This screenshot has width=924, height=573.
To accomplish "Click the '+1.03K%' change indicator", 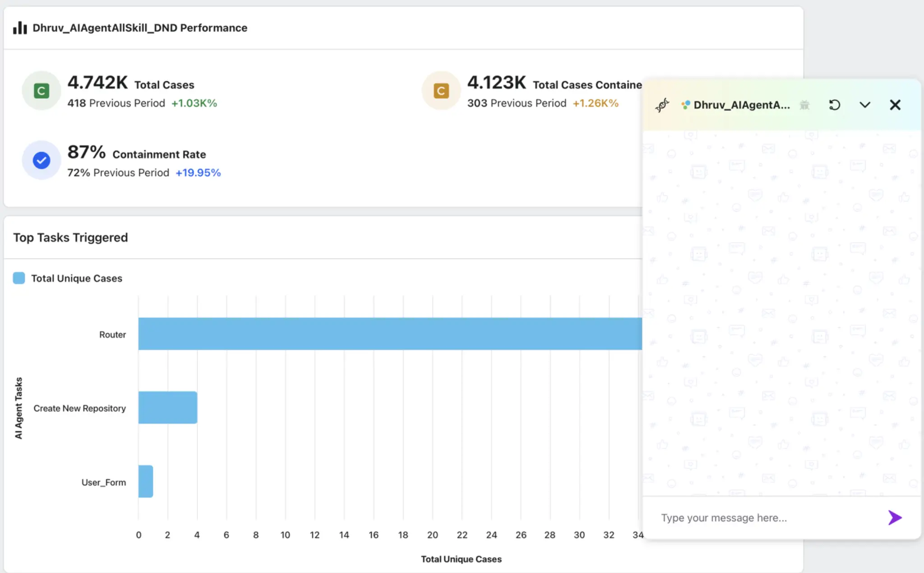I will pos(194,103).
